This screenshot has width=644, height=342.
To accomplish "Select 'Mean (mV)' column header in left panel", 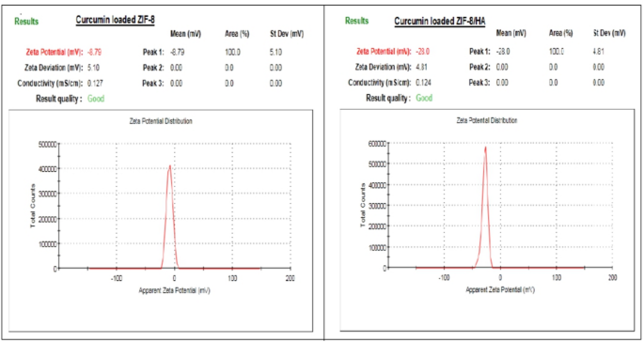I will click(185, 35).
